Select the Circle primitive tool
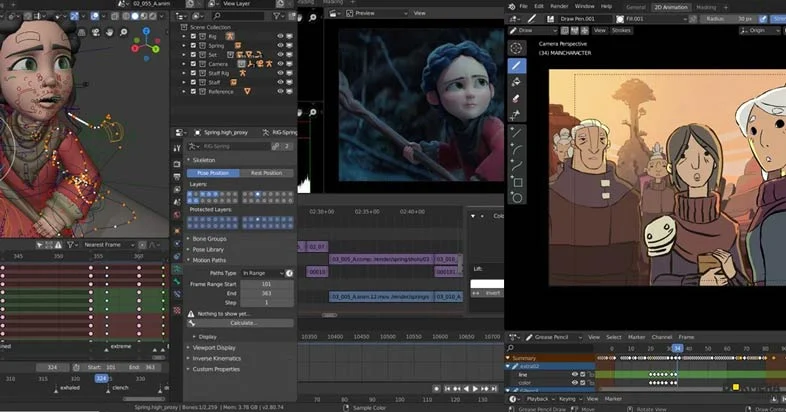 (x=516, y=197)
